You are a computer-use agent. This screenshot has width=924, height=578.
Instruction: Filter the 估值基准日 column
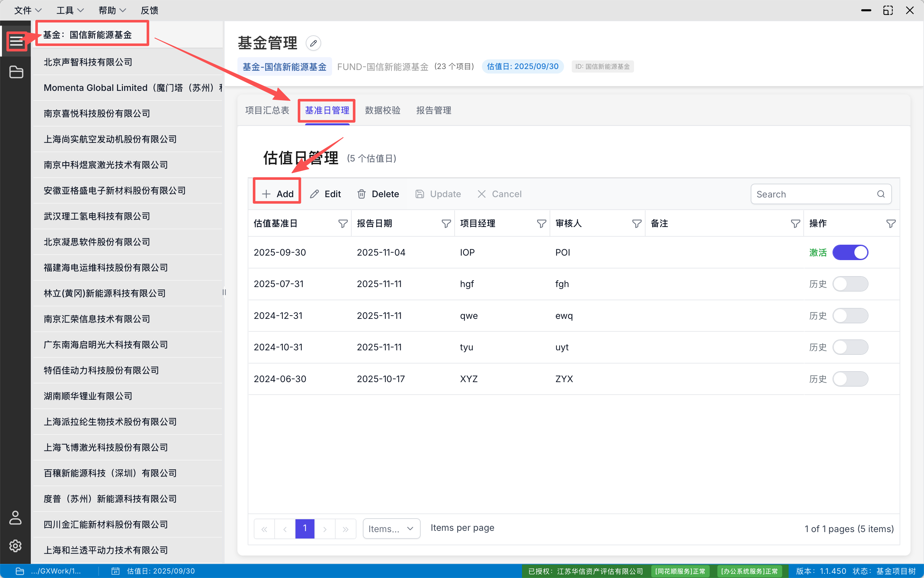coord(343,223)
